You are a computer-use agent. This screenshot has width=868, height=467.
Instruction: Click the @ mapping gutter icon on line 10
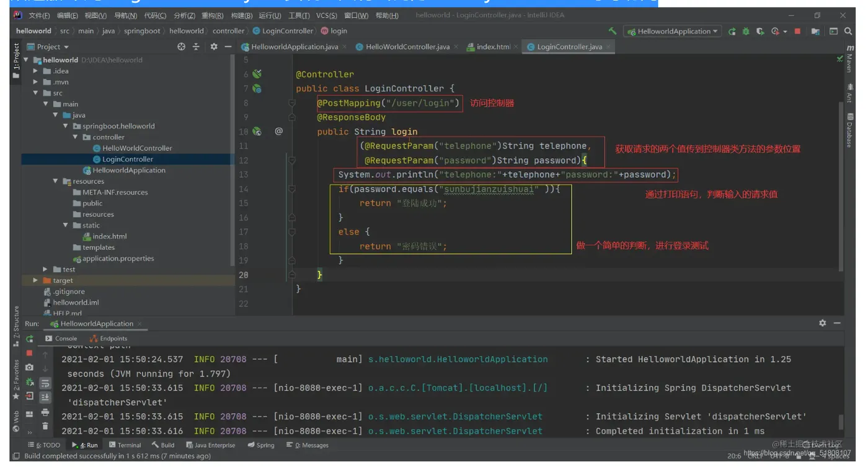(x=279, y=131)
